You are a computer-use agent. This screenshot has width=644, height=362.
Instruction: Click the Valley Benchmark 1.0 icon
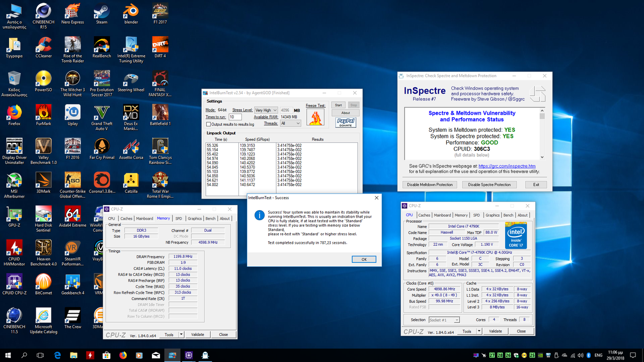coord(43,151)
